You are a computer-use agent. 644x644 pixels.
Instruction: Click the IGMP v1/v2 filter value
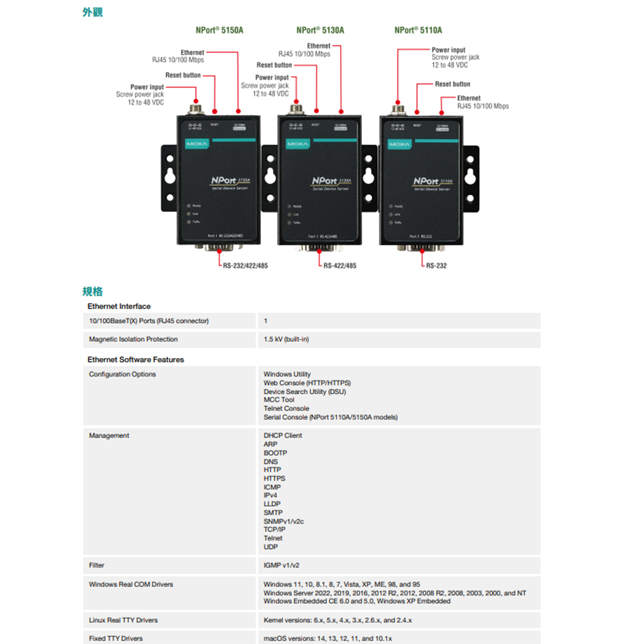281,565
